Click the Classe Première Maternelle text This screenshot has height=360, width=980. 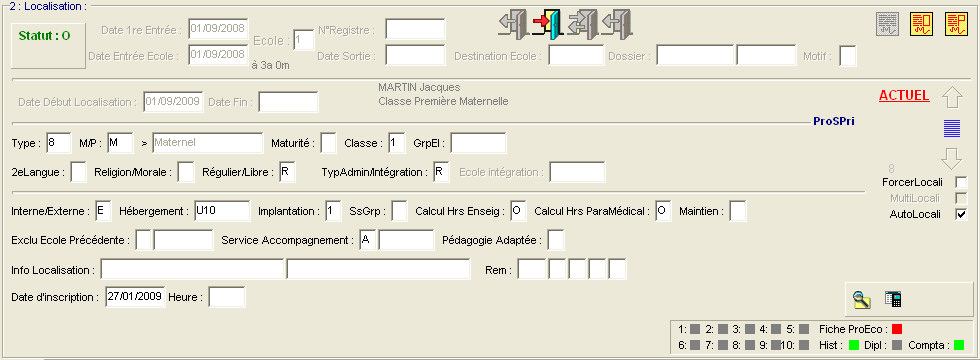[443, 101]
